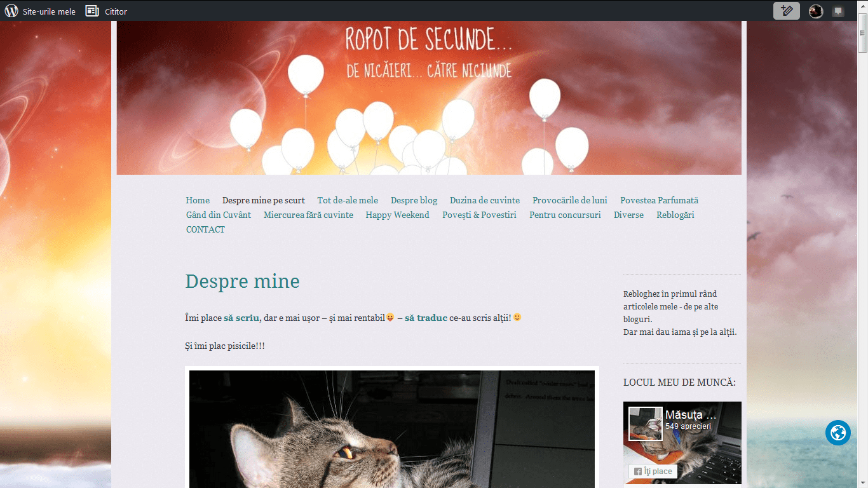Click the scrollbar up arrow
Viewport: 868px width, 488px height.
[862, 5]
